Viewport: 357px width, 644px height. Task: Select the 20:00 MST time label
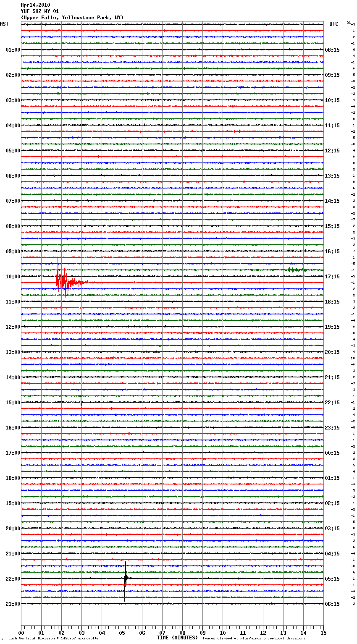click(13, 529)
